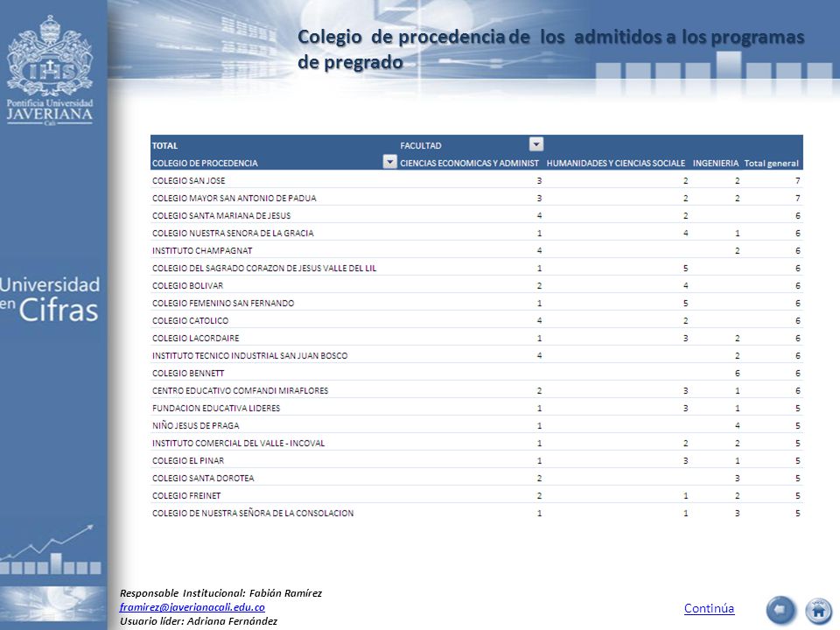Select INSTITUTO CHAMPAGNAT row label

202,251
